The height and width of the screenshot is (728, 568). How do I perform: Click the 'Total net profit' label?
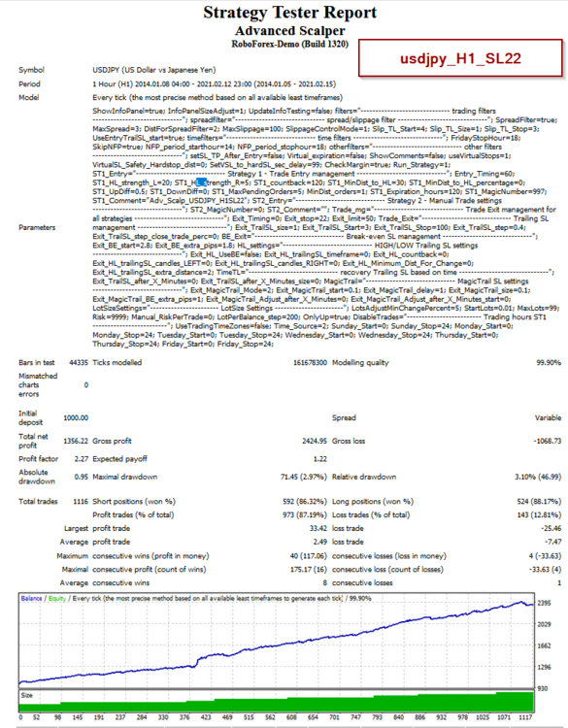33,441
